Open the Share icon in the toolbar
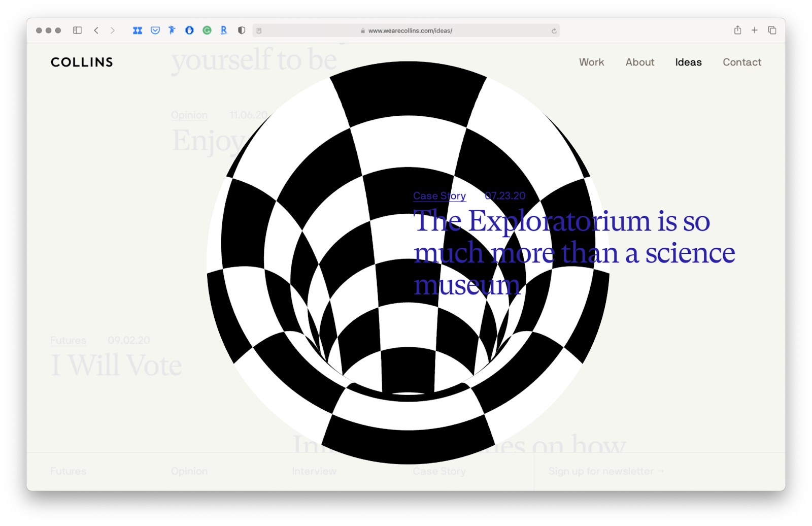Screen dimensions: 812x526 [x=737, y=30]
